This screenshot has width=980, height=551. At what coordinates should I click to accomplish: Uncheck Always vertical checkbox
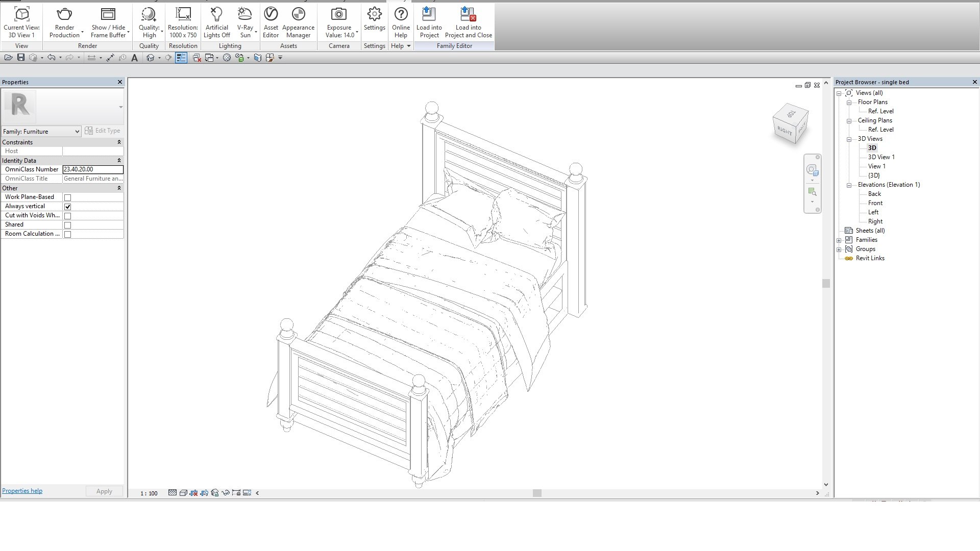click(x=67, y=207)
